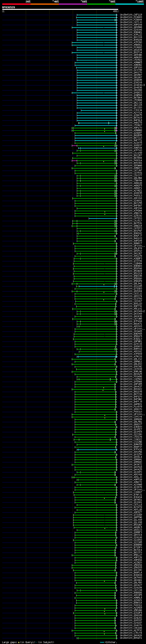Open hit UniRef100_Q8SMH8

[x=131, y=27]
